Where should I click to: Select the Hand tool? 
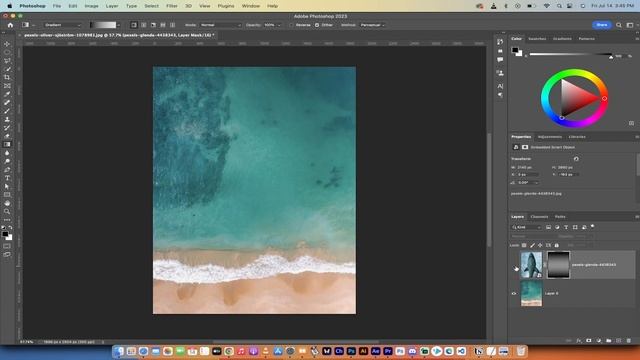click(7, 203)
